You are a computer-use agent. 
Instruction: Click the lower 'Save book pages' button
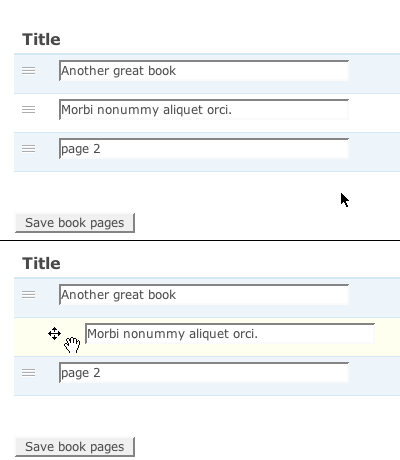point(75,447)
